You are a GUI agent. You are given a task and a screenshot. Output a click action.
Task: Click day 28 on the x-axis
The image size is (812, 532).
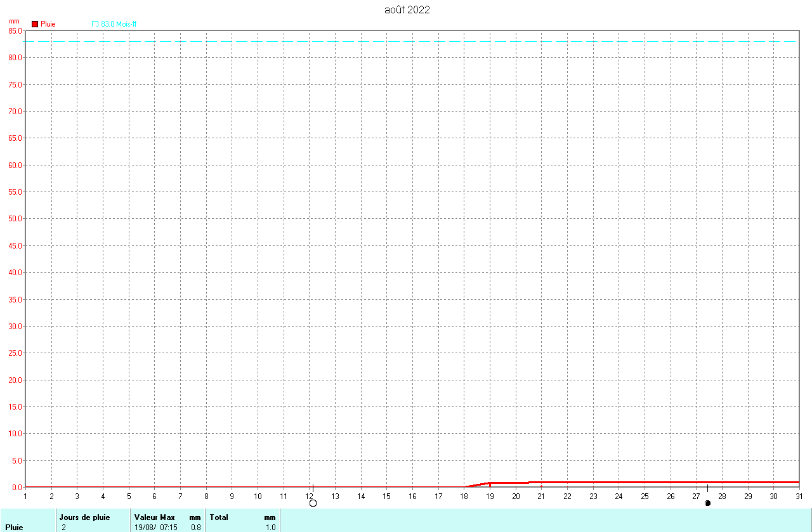722,496
